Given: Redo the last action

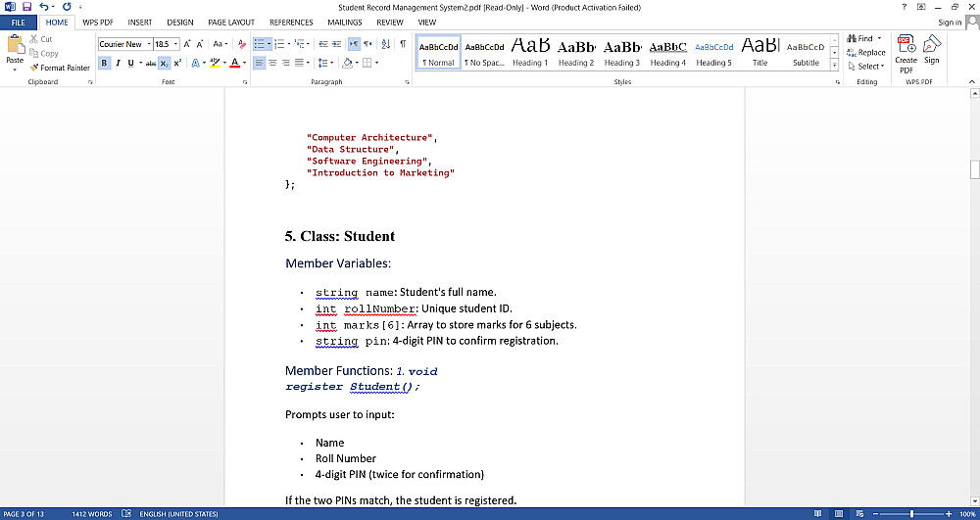Looking at the screenshot, I should click(67, 7).
